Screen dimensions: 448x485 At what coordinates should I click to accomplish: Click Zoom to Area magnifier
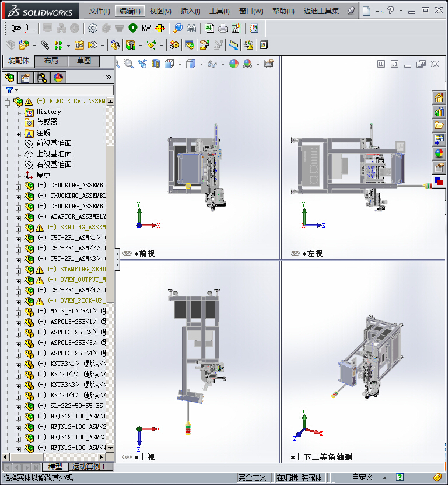coord(128,64)
